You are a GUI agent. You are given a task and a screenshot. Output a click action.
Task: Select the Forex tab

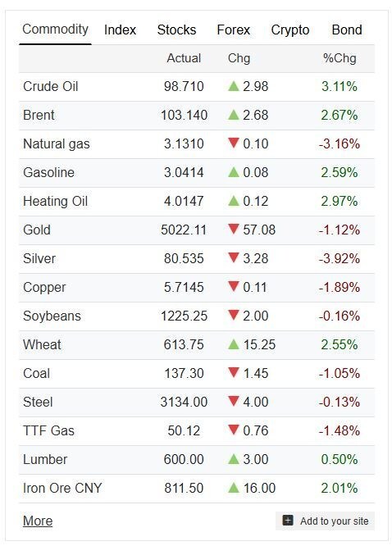click(234, 30)
